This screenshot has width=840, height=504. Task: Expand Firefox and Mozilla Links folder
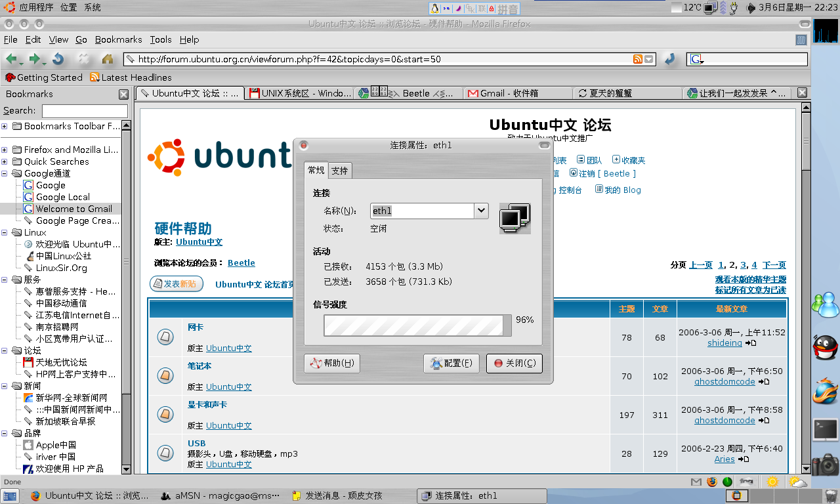click(x=5, y=150)
